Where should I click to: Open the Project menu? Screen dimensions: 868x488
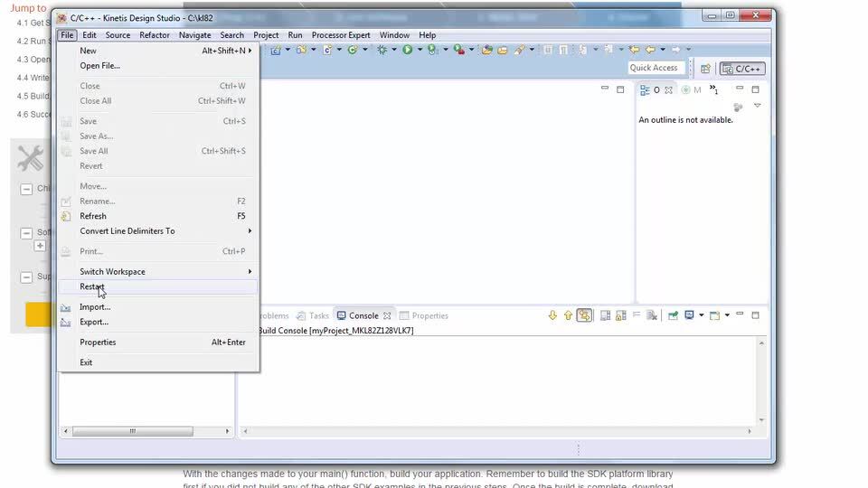click(266, 35)
